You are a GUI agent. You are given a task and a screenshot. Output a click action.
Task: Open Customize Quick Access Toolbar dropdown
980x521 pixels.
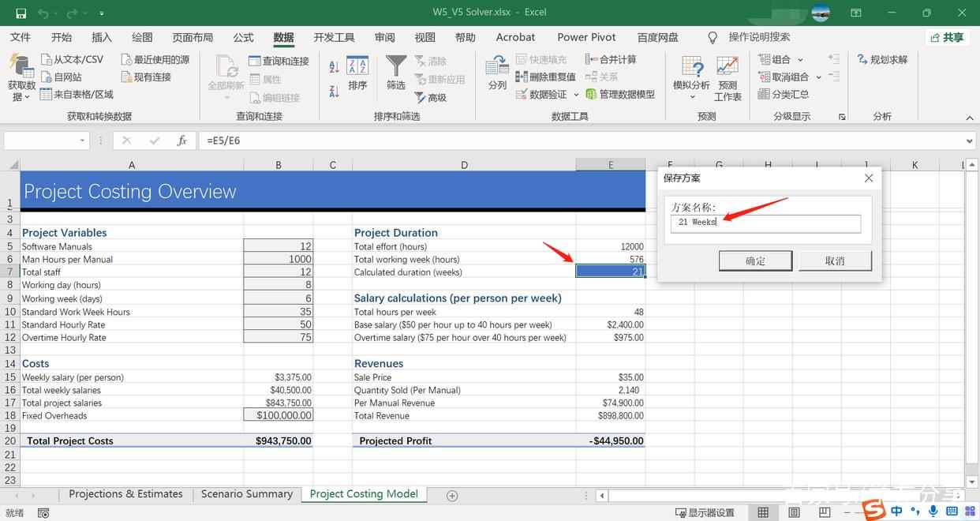coord(103,13)
